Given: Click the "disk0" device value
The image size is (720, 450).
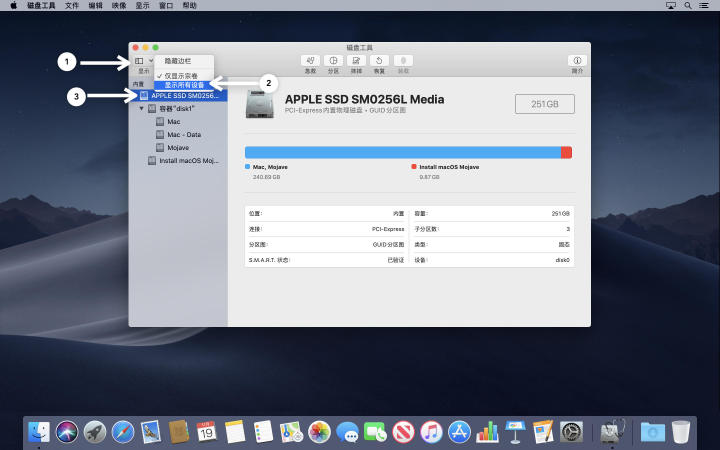Looking at the screenshot, I should click(x=562, y=260).
